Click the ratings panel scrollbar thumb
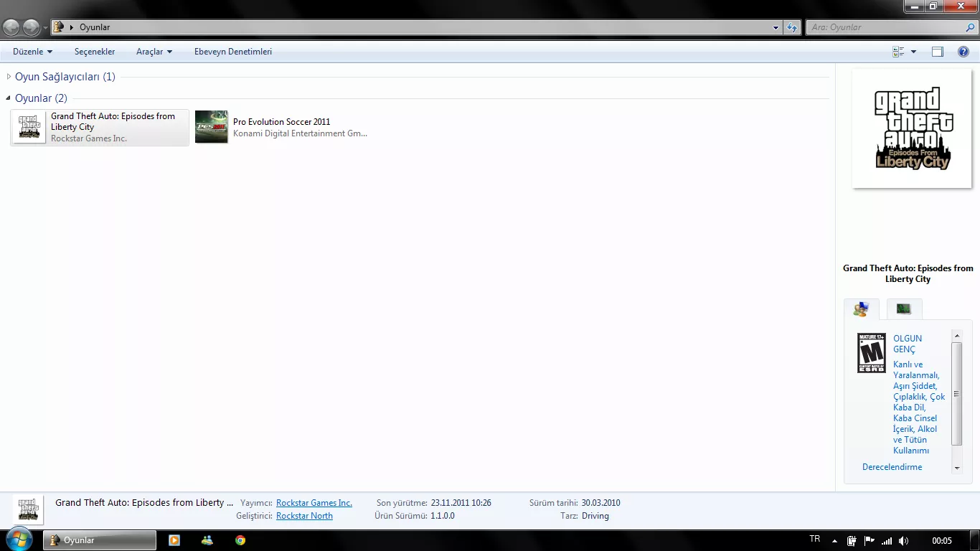Screen dimensions: 980x551 [956, 393]
